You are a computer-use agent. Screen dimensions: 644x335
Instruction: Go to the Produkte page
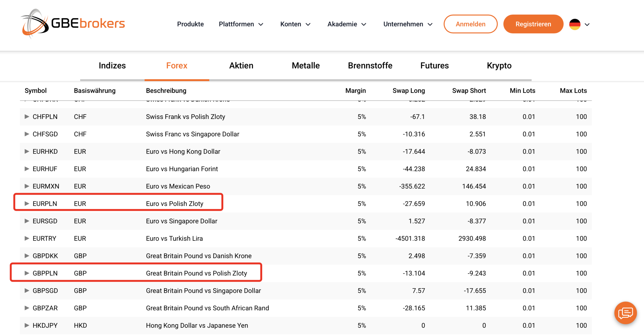(x=190, y=24)
